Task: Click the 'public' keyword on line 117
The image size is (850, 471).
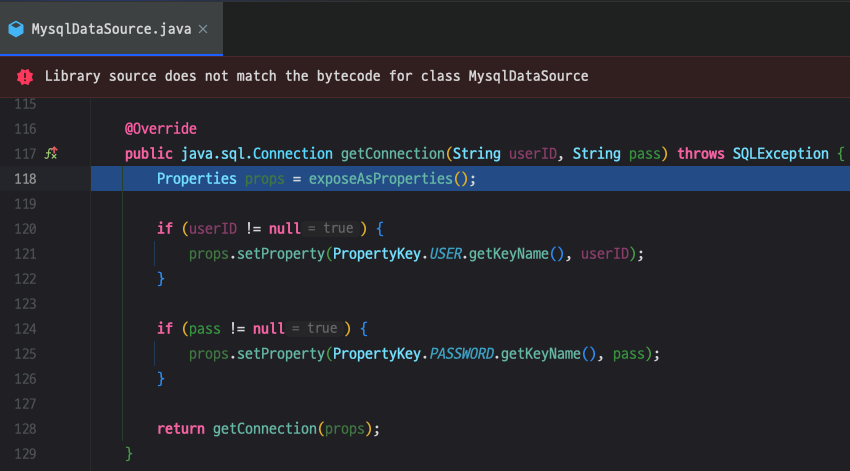Action: coord(149,154)
